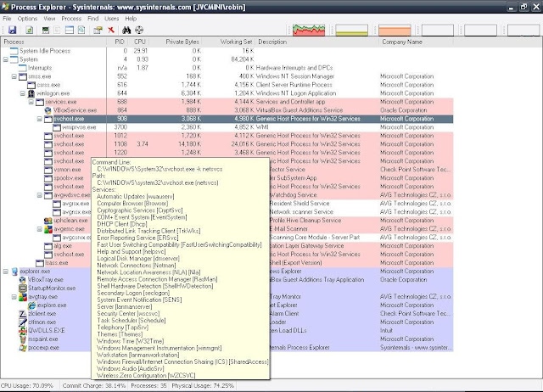Click the mspaint.exe paint icon
Screen dimensions: 543x392
[23, 339]
